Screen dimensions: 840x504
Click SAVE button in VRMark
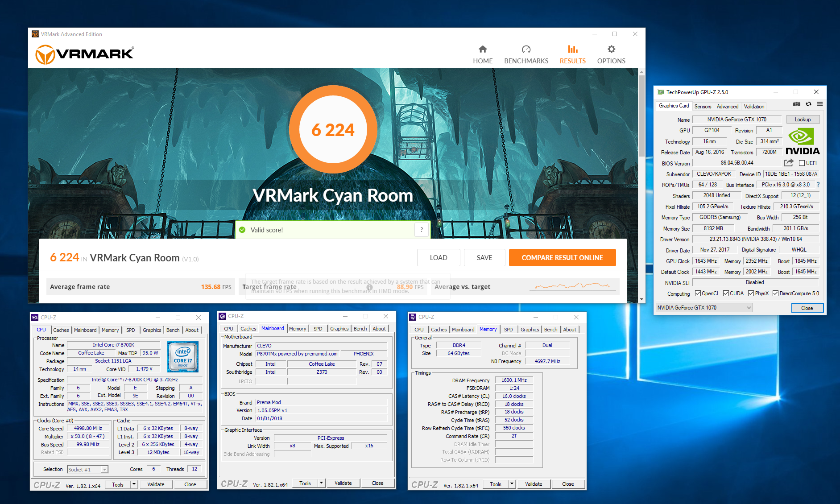click(x=484, y=258)
